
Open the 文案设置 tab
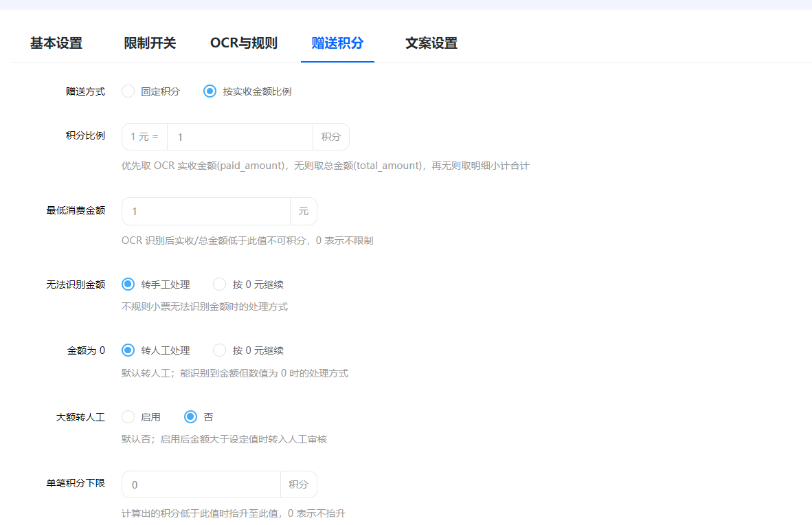coord(431,43)
